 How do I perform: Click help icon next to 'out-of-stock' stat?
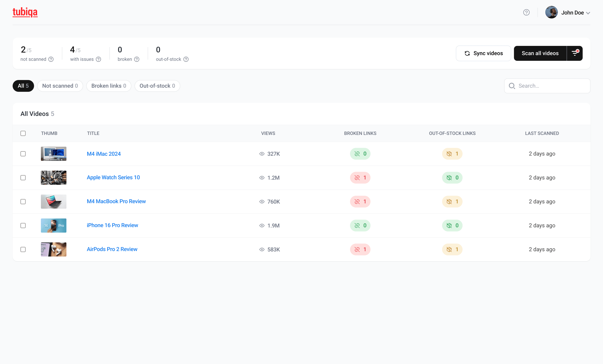pos(186,59)
